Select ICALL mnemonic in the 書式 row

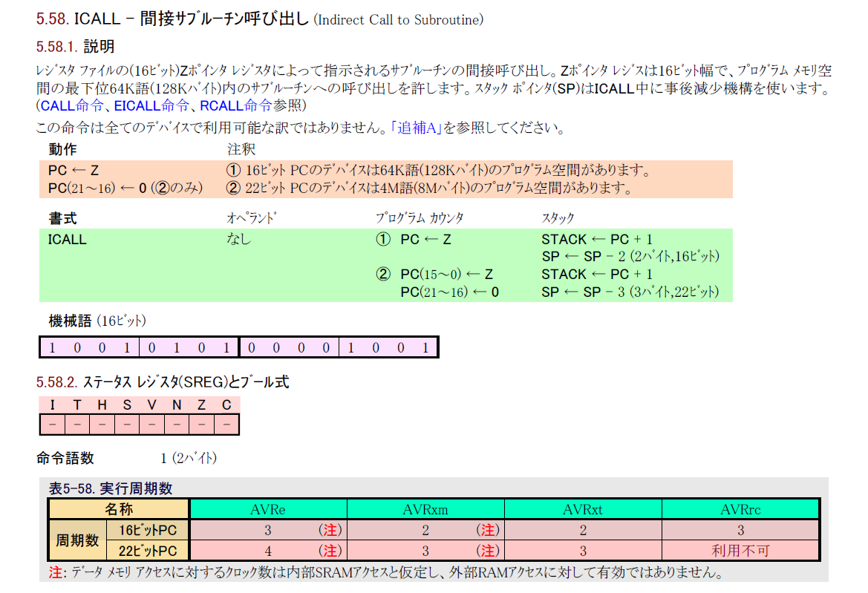click(x=67, y=240)
